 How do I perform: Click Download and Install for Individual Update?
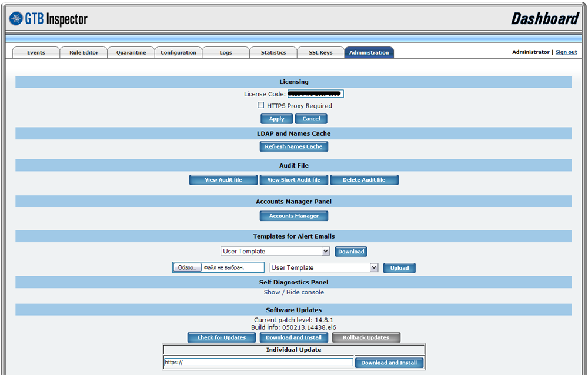pos(389,363)
